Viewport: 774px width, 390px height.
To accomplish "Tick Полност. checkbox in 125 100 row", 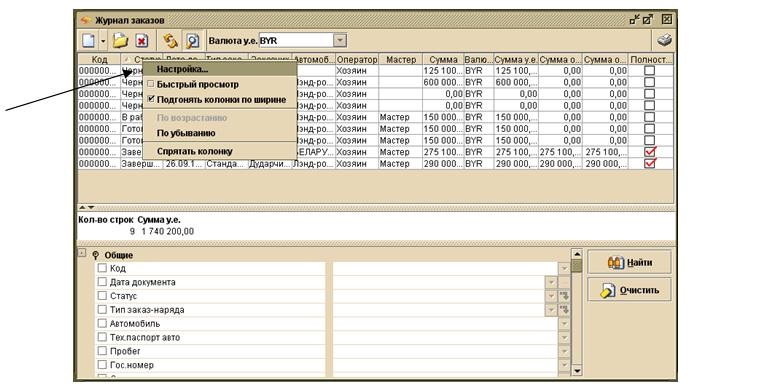I will [650, 71].
